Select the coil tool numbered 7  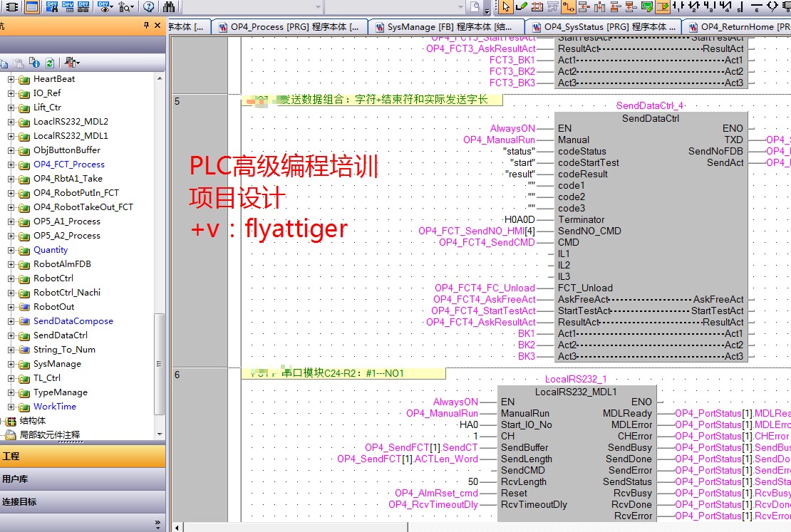click(772, 6)
